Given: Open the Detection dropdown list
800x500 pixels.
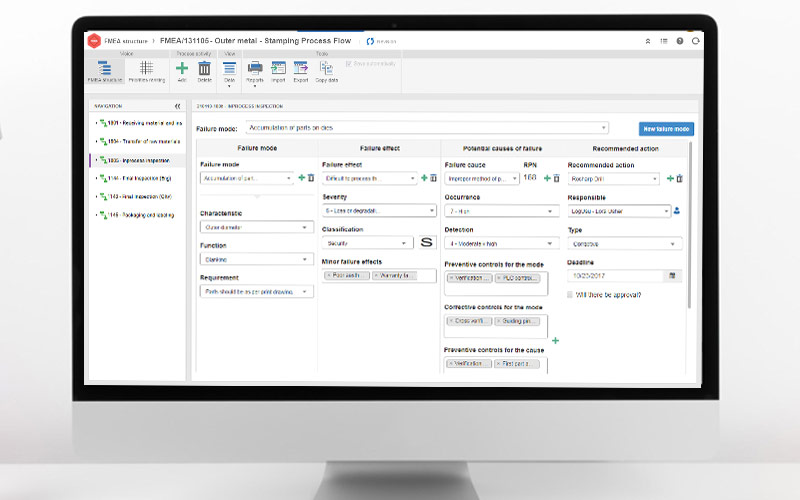Looking at the screenshot, I should (x=501, y=243).
